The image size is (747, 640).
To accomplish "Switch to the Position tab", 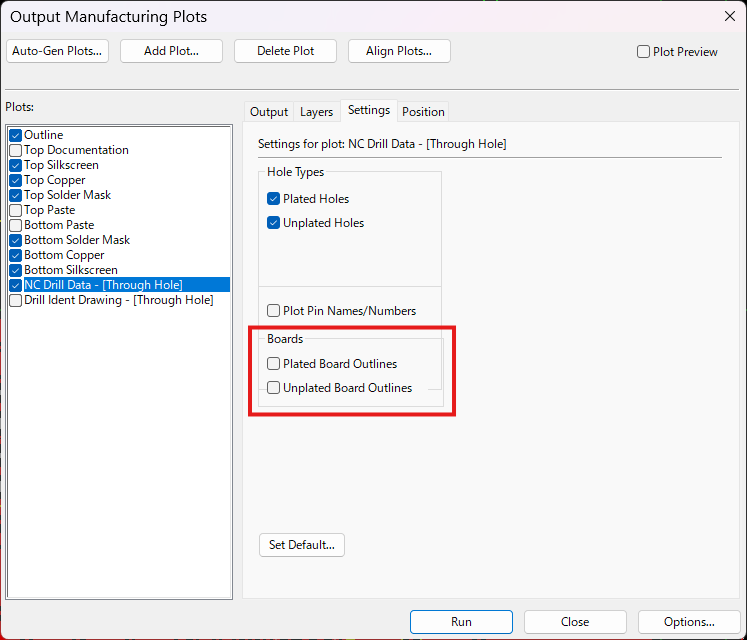I will (x=423, y=112).
